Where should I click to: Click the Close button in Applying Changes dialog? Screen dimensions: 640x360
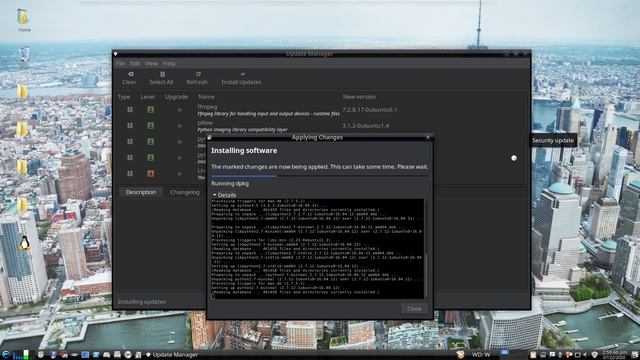[x=414, y=309]
